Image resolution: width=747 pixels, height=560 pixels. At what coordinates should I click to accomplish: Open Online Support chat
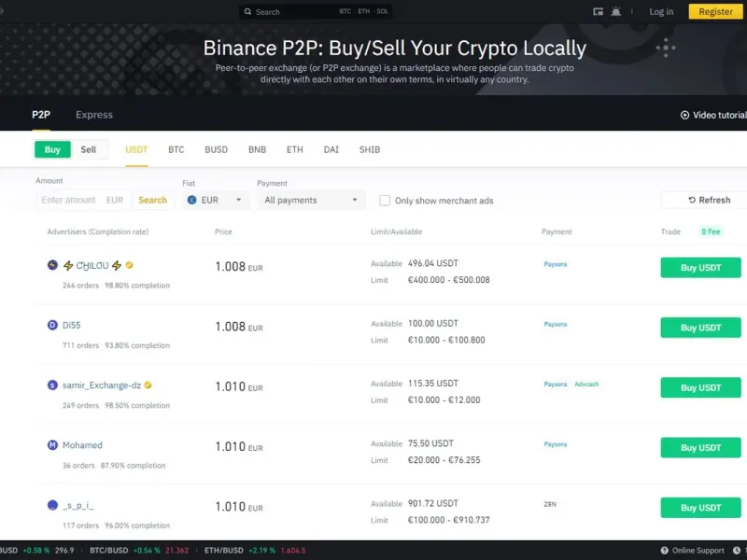692,551
